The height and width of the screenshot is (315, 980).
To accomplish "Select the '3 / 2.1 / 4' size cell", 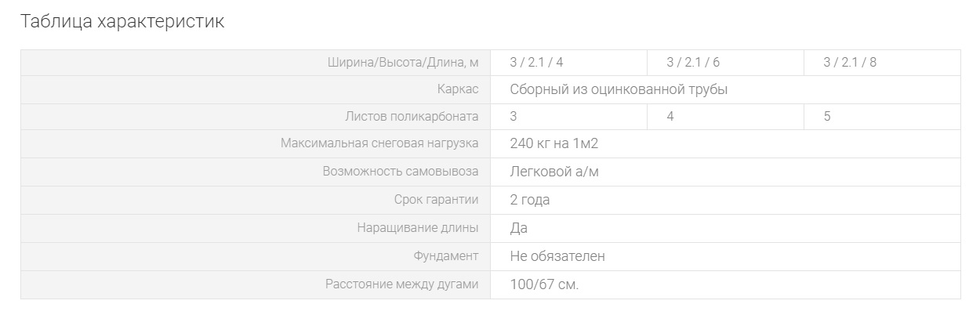I will [536, 63].
